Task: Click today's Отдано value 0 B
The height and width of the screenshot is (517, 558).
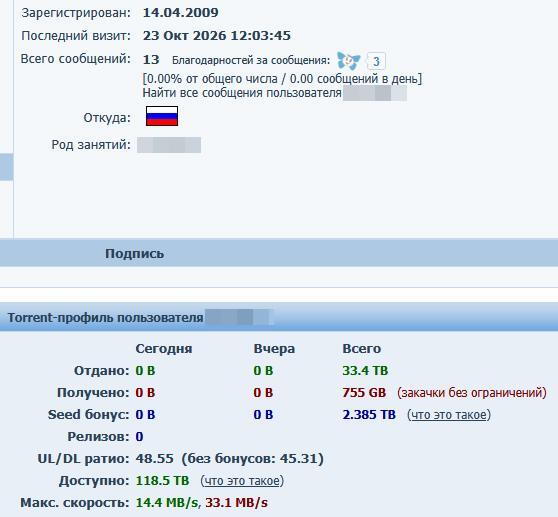Action: pyautogui.click(x=145, y=371)
